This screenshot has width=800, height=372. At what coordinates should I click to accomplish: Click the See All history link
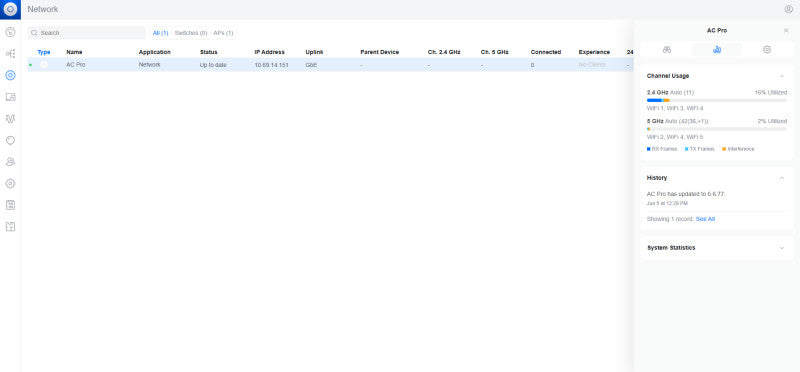705,219
